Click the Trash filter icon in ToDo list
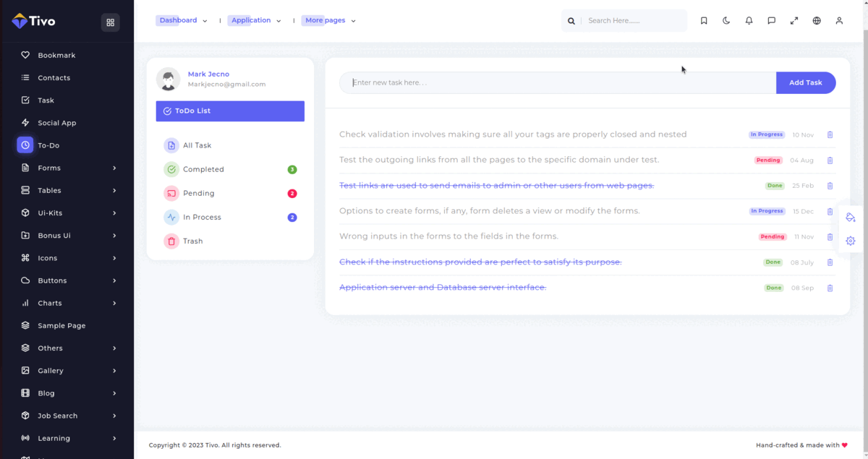Viewport: 868px width, 459px height. click(x=171, y=241)
